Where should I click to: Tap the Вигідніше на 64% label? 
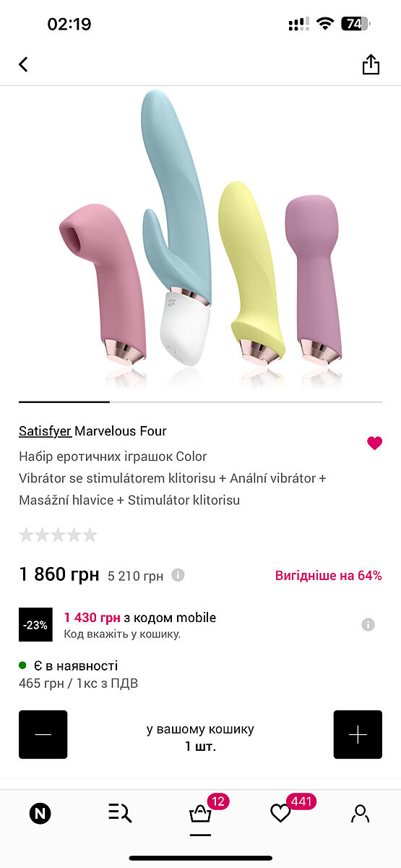329,576
